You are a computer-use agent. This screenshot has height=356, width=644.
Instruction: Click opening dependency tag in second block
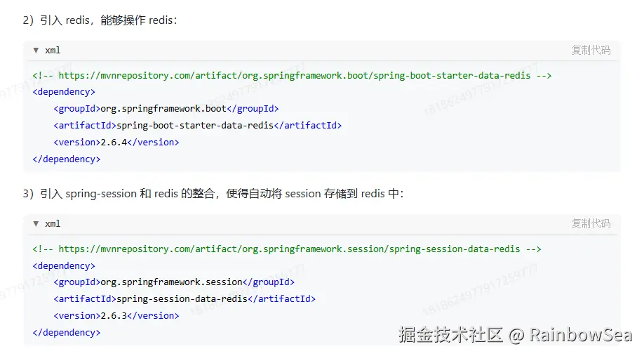coord(64,265)
